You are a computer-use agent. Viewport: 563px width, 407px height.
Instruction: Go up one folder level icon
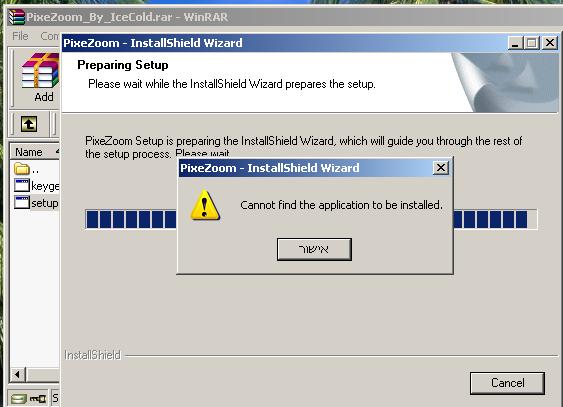pyautogui.click(x=29, y=124)
